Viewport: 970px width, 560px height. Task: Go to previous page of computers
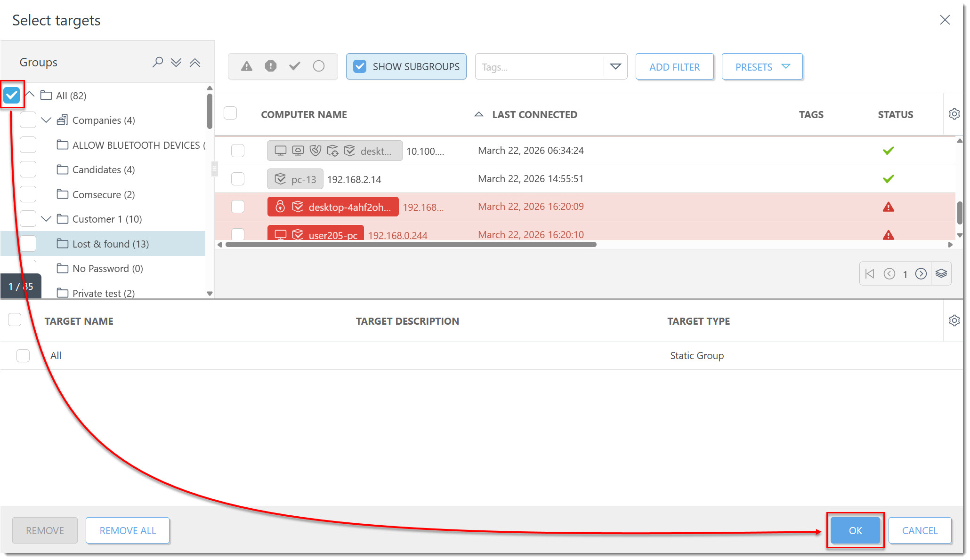pos(889,273)
